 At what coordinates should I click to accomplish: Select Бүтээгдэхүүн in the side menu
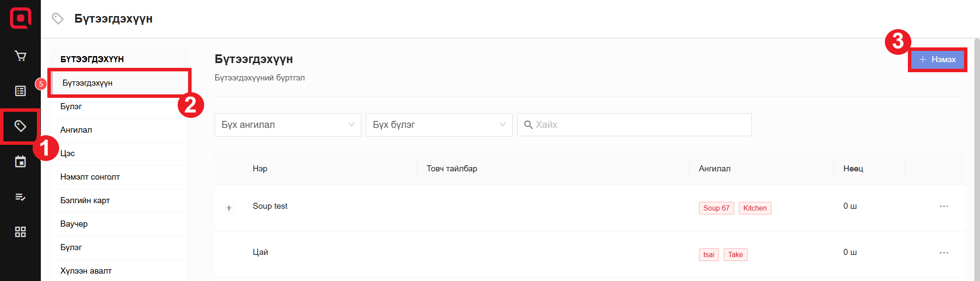87,83
